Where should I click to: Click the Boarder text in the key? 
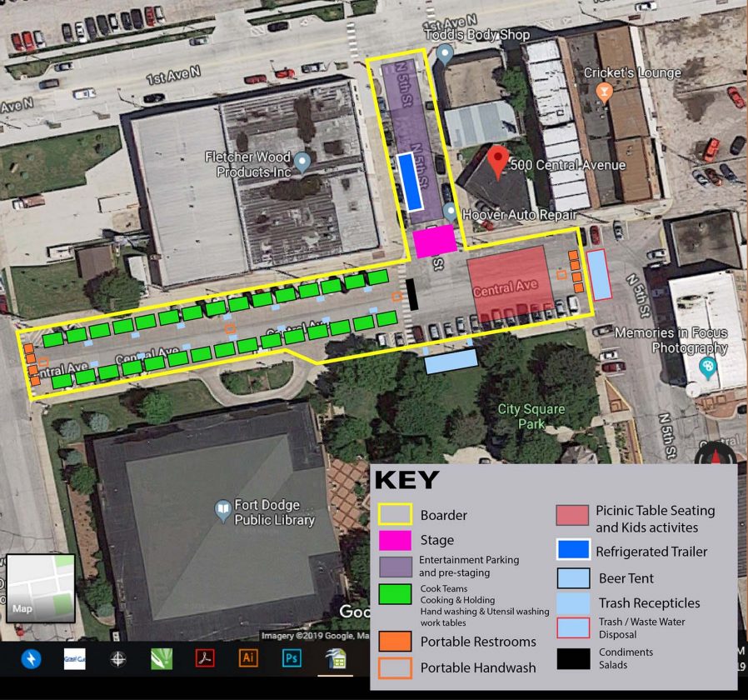(x=444, y=515)
